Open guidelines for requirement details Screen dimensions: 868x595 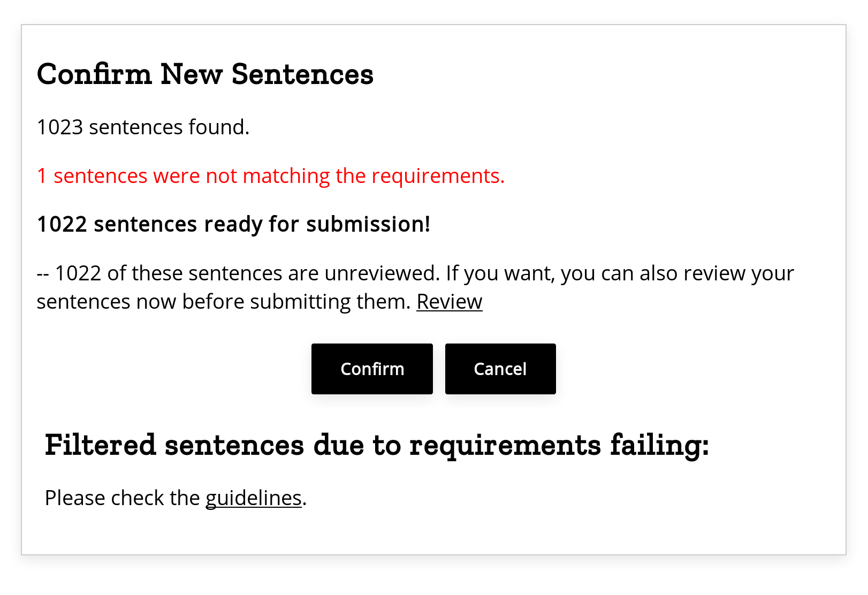tap(254, 498)
